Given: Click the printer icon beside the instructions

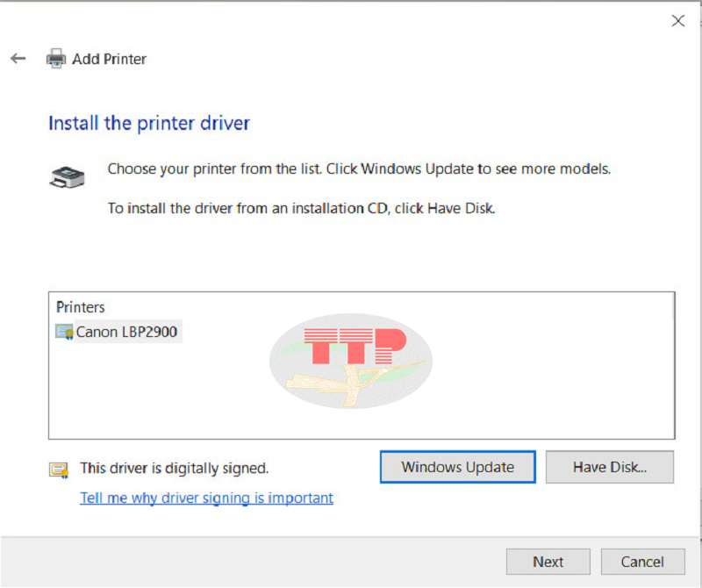Looking at the screenshot, I should 67,176.
